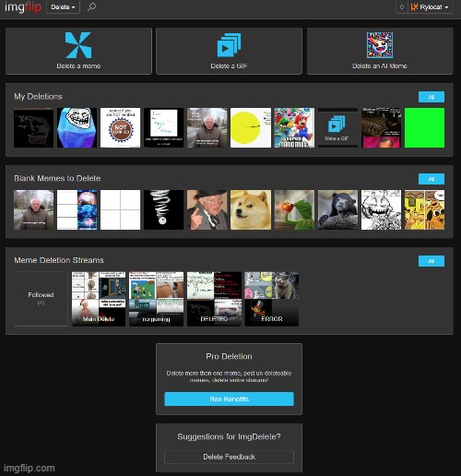Click Suggestions for ImgDelete? heading
The image size is (461, 476).
click(x=229, y=436)
